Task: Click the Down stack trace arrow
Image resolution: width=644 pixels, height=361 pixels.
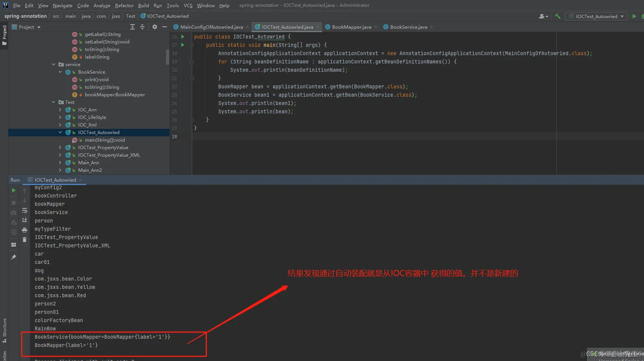Action: coord(25,201)
